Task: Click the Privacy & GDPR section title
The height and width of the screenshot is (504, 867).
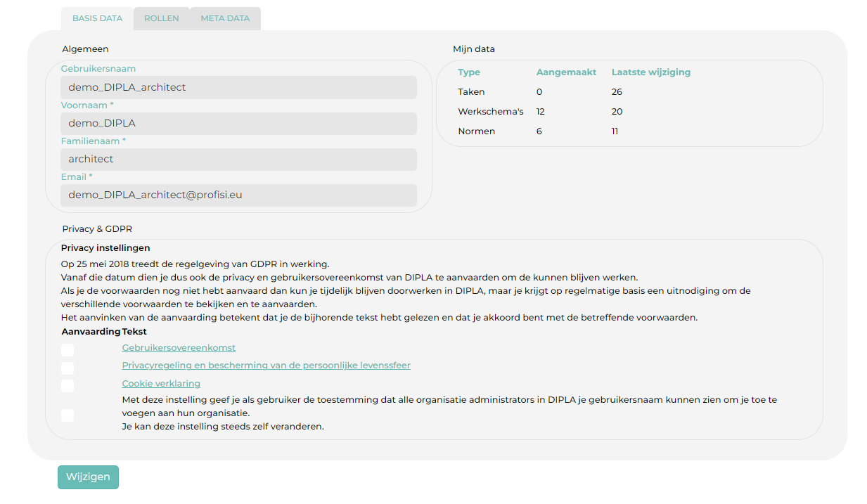Action: coord(97,229)
